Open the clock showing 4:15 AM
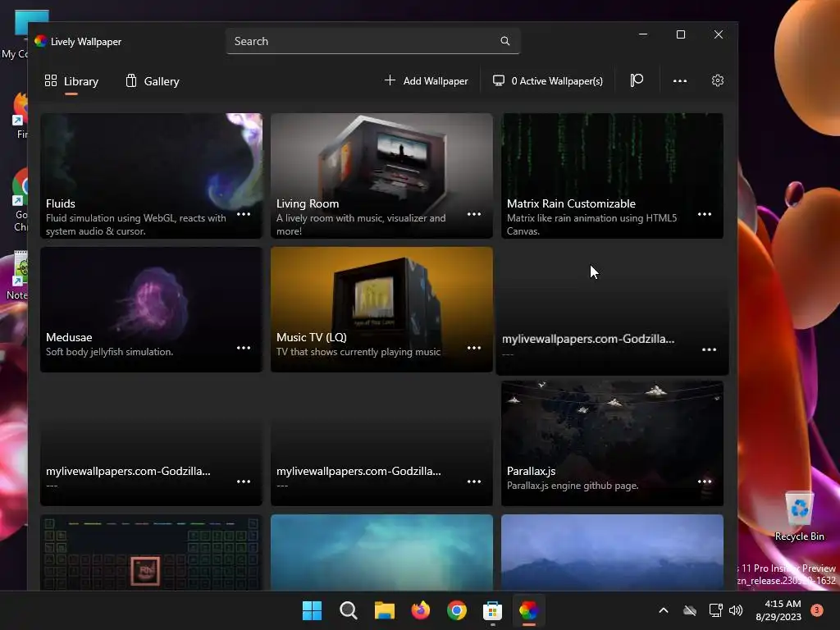The width and height of the screenshot is (840, 630). pyautogui.click(x=778, y=610)
